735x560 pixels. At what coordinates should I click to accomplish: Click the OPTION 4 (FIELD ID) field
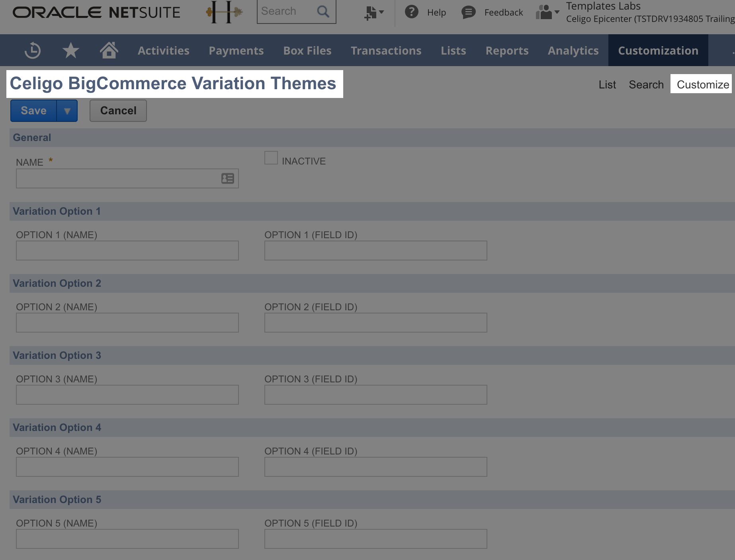pyautogui.click(x=376, y=467)
